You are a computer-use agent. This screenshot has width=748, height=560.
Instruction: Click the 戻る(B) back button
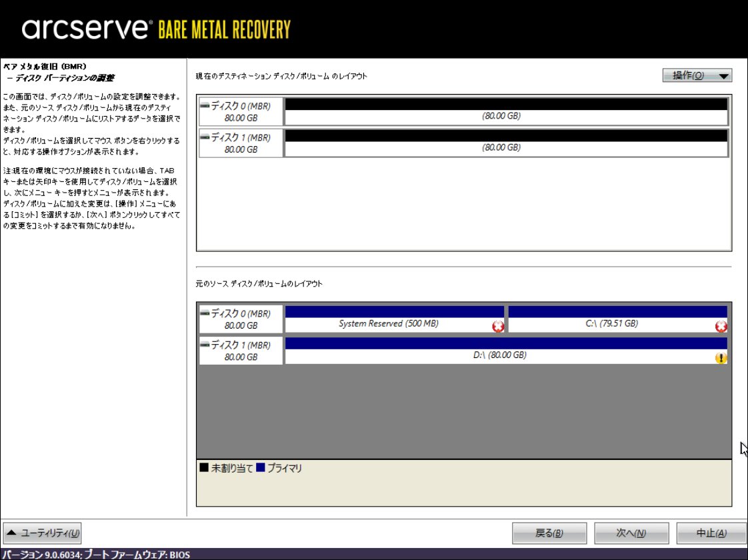click(x=549, y=533)
